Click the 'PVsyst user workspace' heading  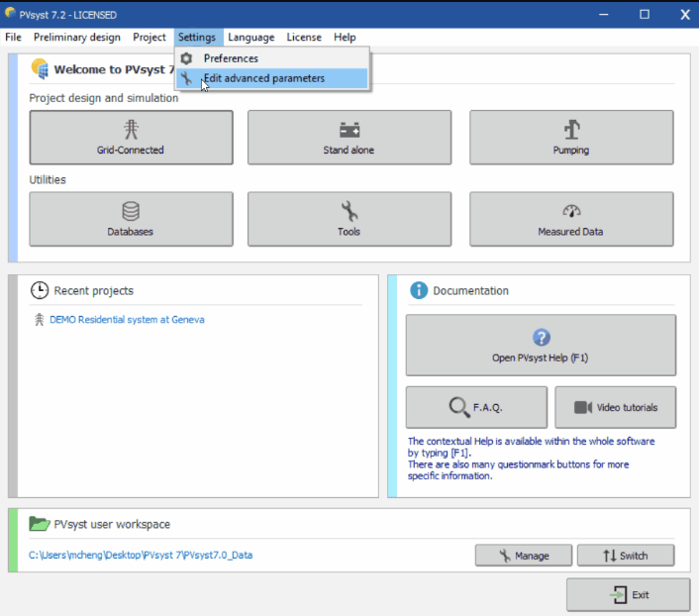pos(112,524)
